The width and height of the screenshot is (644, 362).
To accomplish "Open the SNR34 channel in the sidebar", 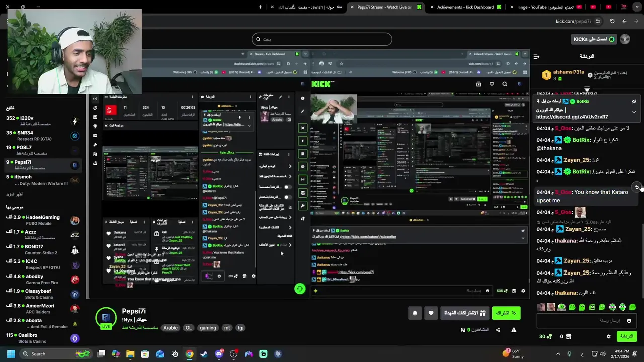I will point(42,136).
